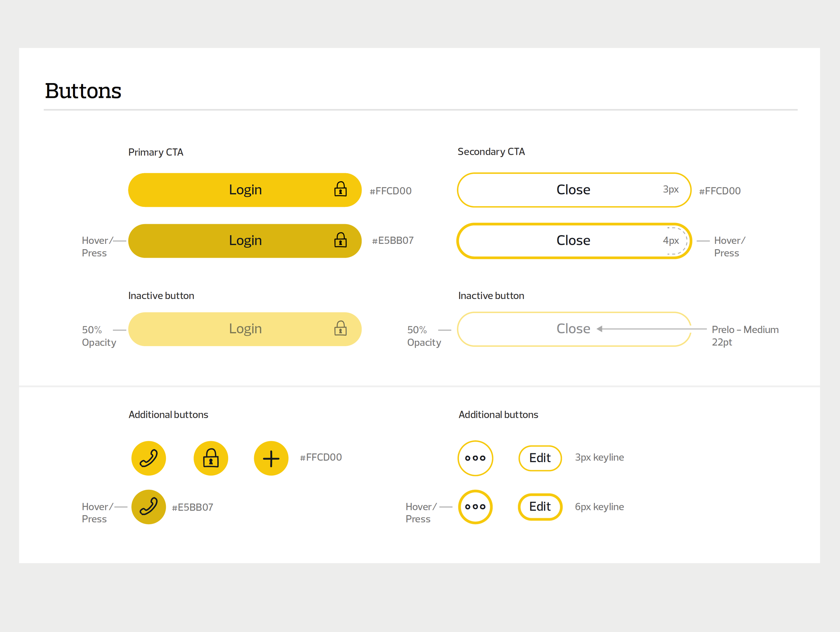Click the Buttons page heading

coord(83,91)
